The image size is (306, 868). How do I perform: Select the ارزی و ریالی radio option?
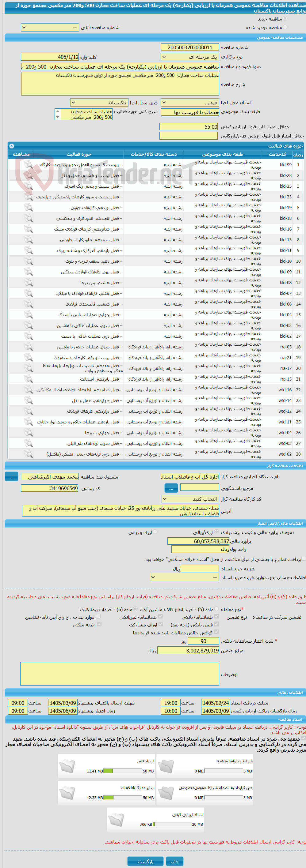point(155,532)
